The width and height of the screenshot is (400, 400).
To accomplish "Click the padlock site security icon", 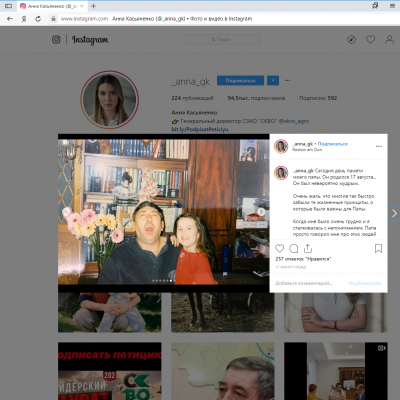I will click(53, 19).
